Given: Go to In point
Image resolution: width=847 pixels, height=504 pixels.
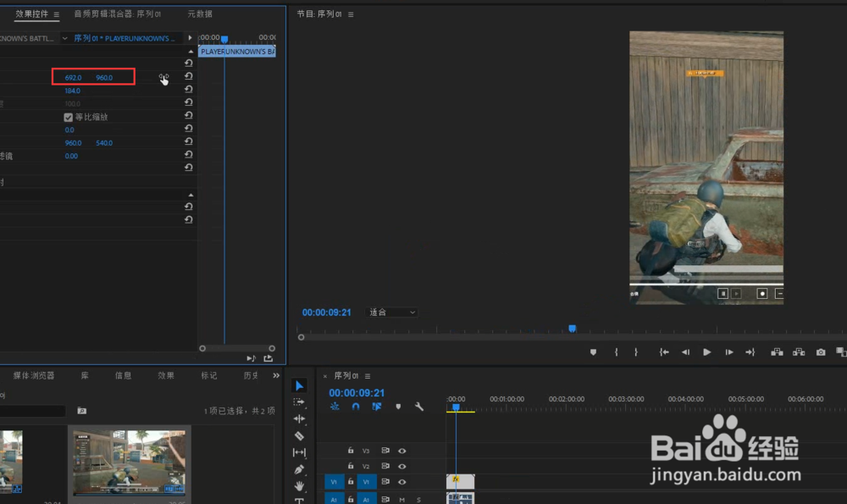Looking at the screenshot, I should (664, 352).
